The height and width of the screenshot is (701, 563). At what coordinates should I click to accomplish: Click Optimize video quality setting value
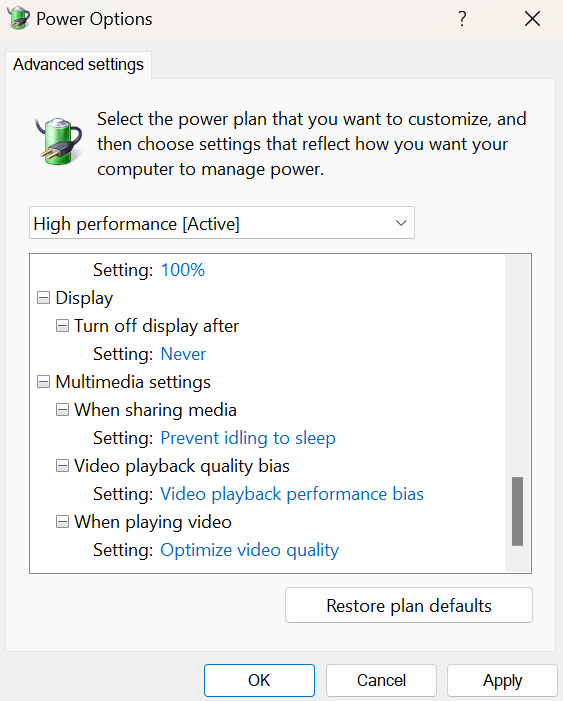pyautogui.click(x=250, y=550)
